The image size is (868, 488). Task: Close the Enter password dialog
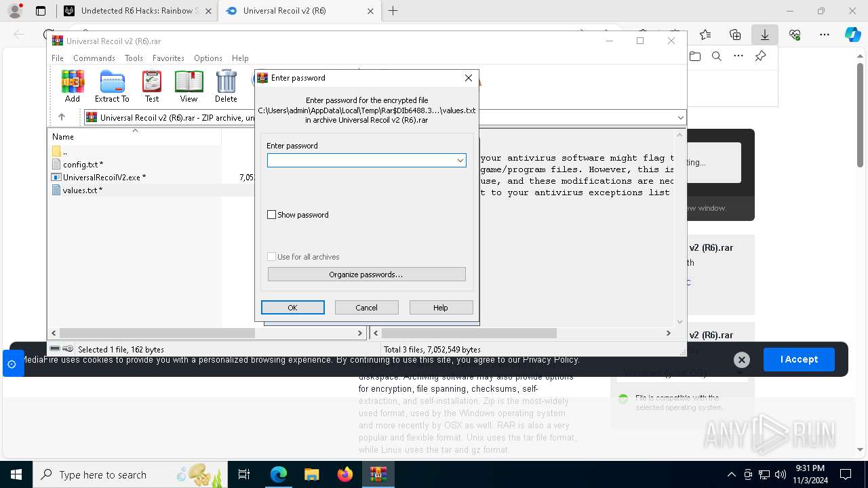tap(468, 78)
